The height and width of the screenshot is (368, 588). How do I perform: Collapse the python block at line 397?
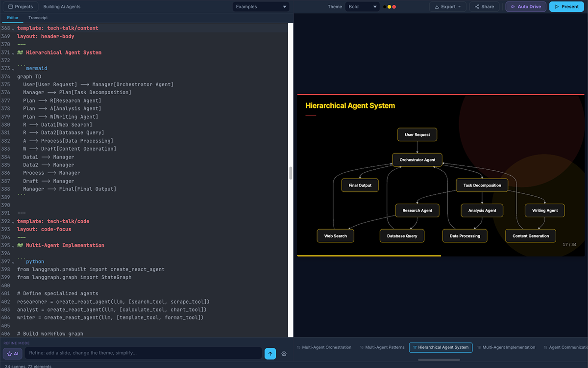[13, 262]
